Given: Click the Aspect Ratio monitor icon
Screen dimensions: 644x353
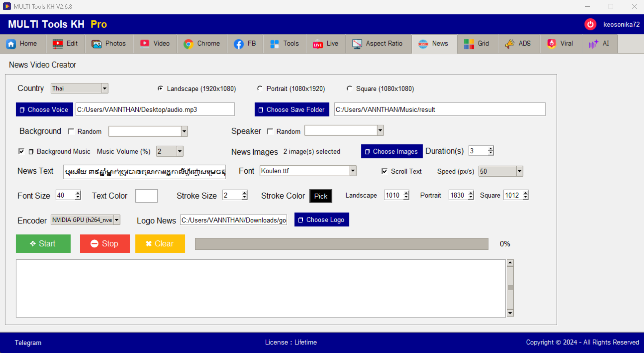Looking at the screenshot, I should (x=357, y=44).
